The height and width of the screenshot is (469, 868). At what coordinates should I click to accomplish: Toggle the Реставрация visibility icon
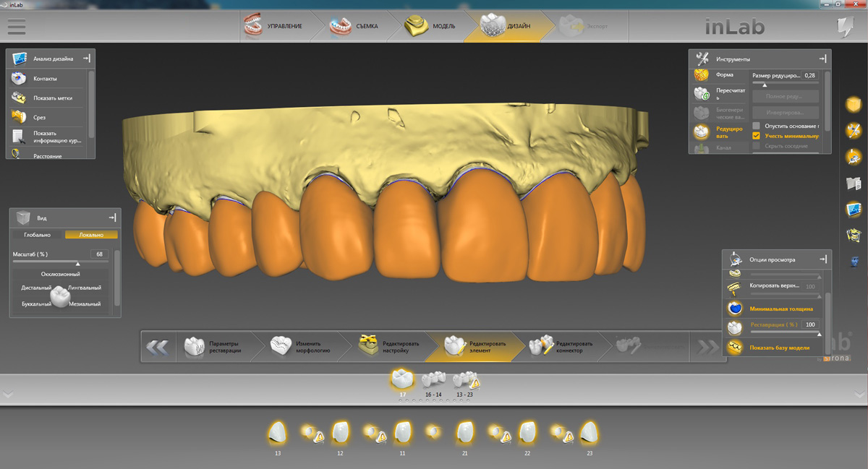(x=735, y=327)
